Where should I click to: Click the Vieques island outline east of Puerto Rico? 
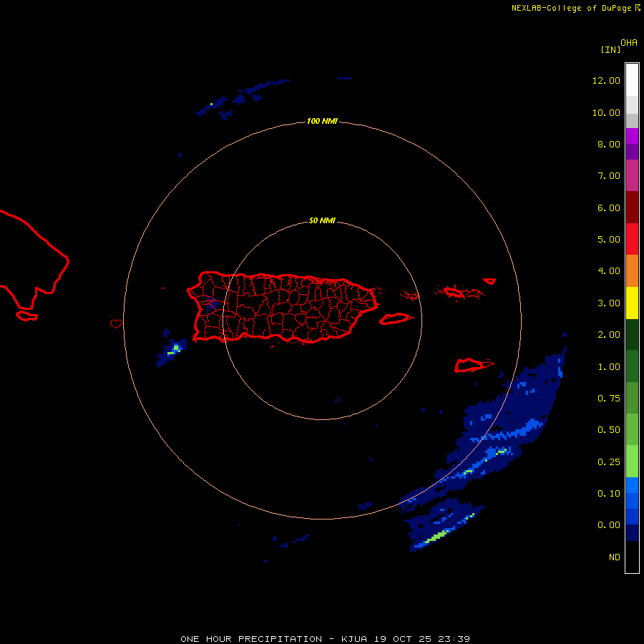(x=395, y=318)
